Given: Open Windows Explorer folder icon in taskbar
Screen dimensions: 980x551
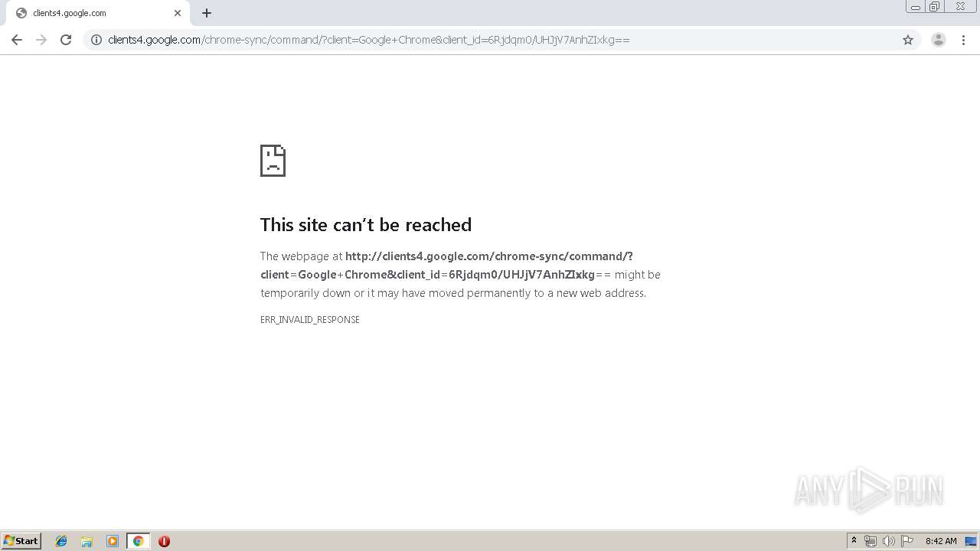Looking at the screenshot, I should [87, 541].
